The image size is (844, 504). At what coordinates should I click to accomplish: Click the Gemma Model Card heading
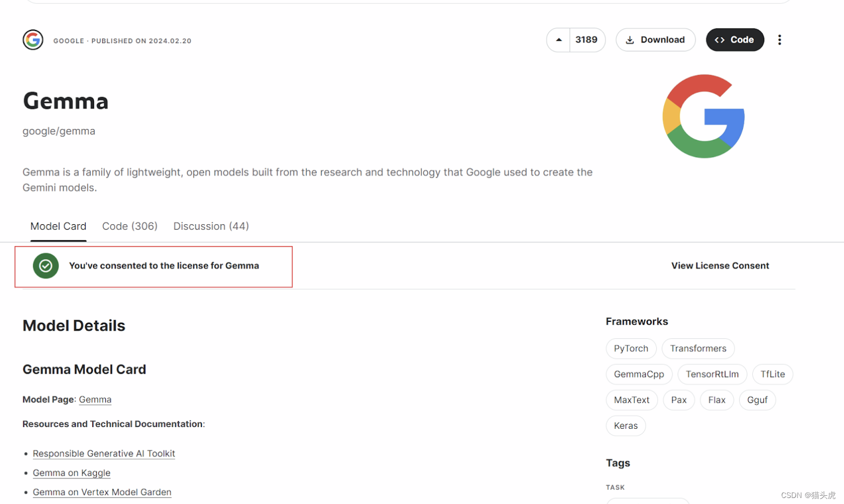point(84,369)
